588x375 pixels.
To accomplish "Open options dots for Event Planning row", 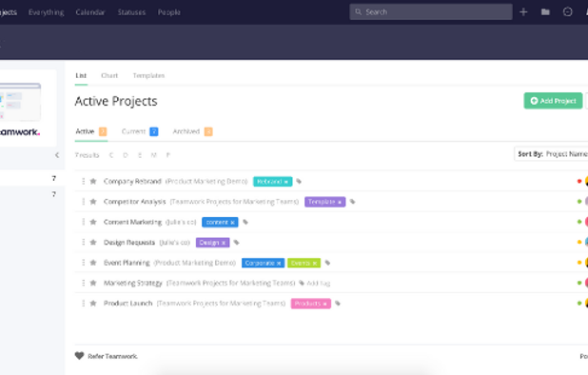I will (x=83, y=263).
